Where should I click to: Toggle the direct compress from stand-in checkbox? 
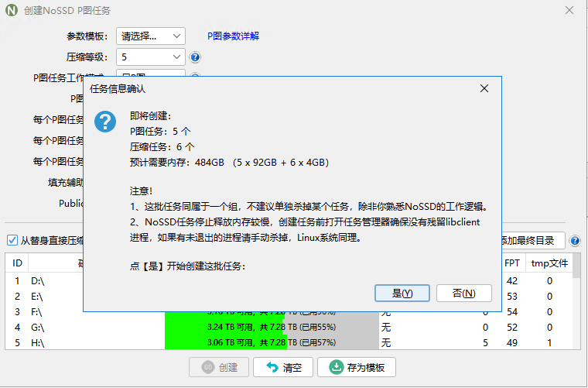[12, 240]
